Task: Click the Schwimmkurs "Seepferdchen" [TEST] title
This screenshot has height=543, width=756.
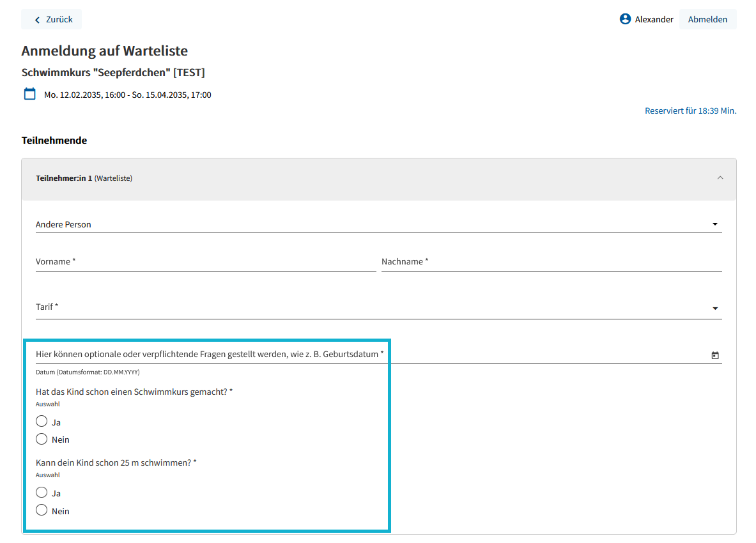Action: point(113,73)
